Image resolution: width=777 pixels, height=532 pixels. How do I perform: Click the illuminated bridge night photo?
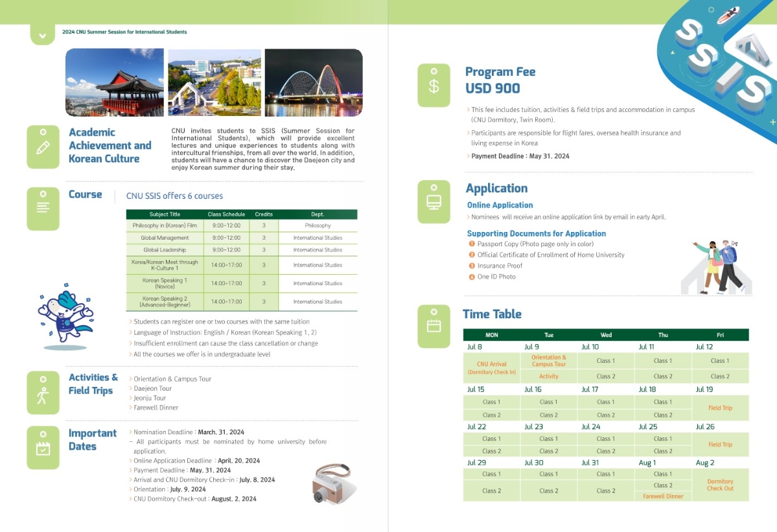[x=314, y=82]
